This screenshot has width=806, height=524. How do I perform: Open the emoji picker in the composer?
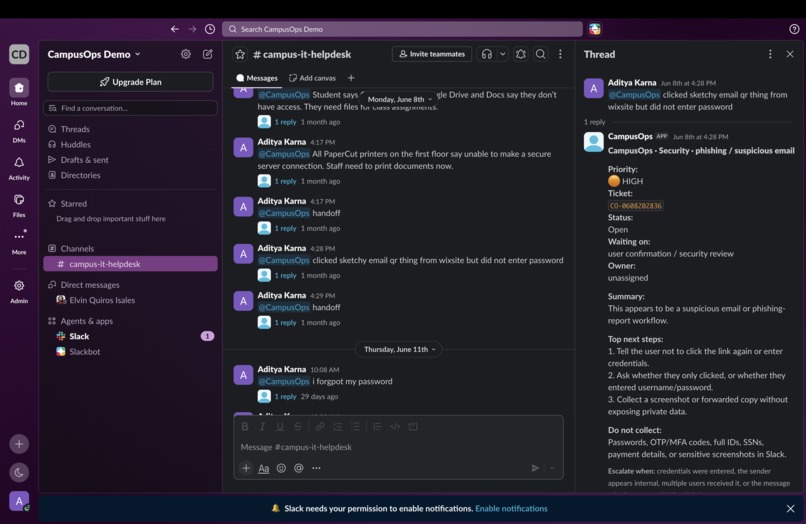[x=281, y=468]
